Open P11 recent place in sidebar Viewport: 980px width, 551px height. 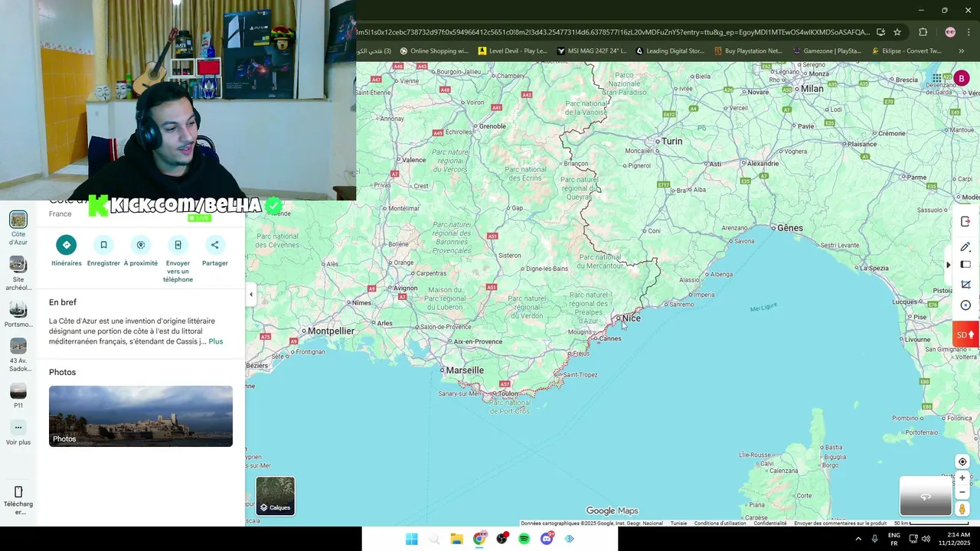18,396
